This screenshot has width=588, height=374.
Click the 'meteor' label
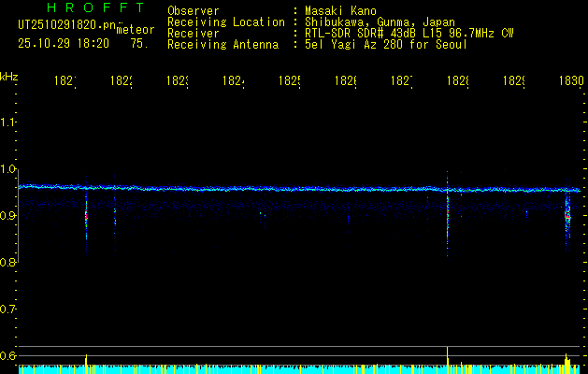coord(136,30)
